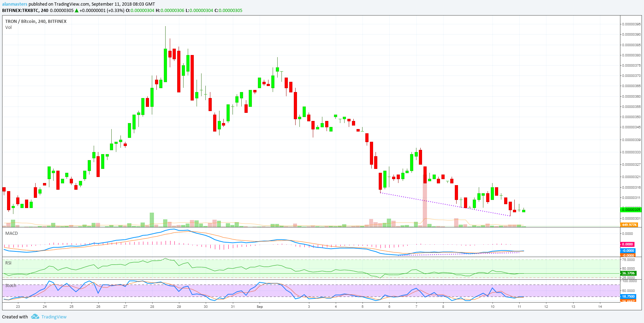This screenshot has height=323, width=644.
Task: Click the Stoch scale label 100.0000
Action: [x=629, y=281]
